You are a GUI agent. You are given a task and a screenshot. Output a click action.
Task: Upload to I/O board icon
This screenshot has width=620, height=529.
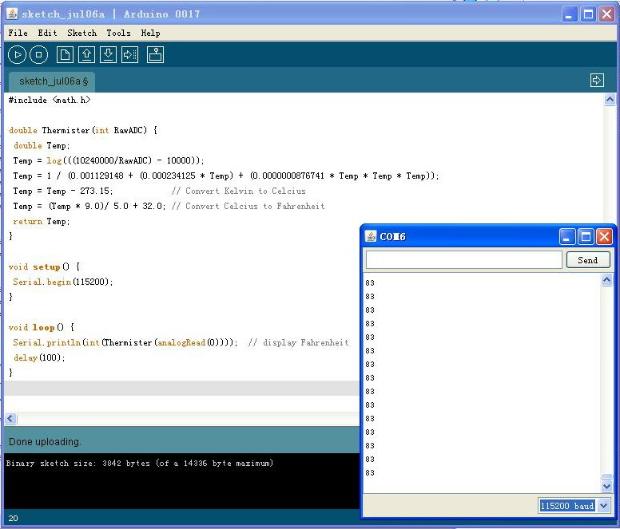(x=130, y=55)
